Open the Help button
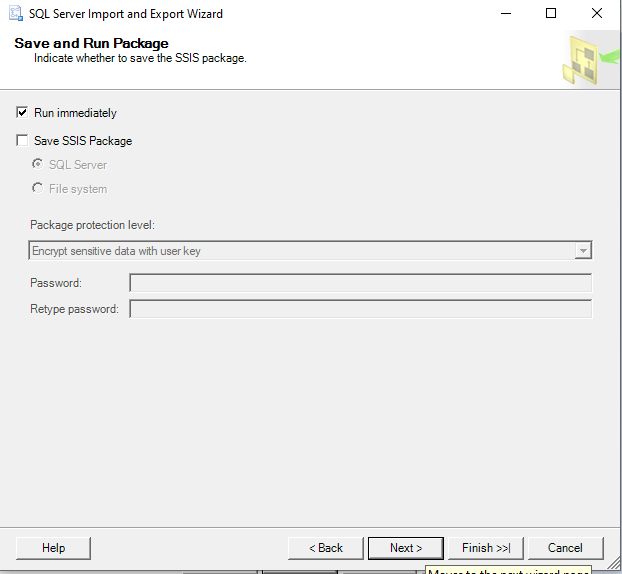Image resolution: width=622 pixels, height=574 pixels. [53, 548]
